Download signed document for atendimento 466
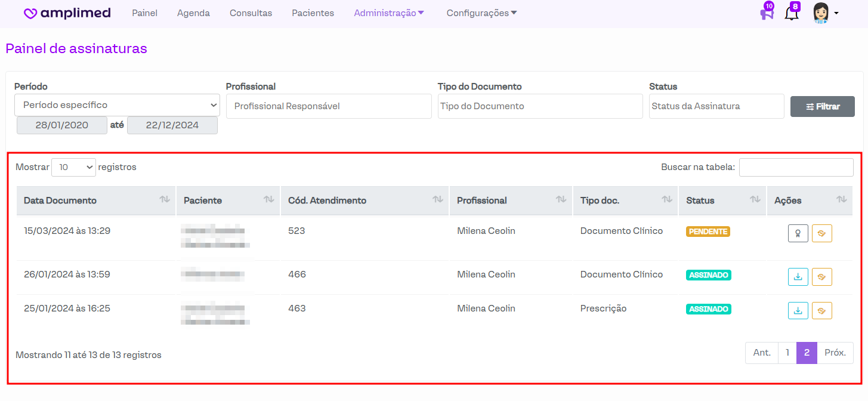The height and width of the screenshot is (401, 868). click(798, 277)
